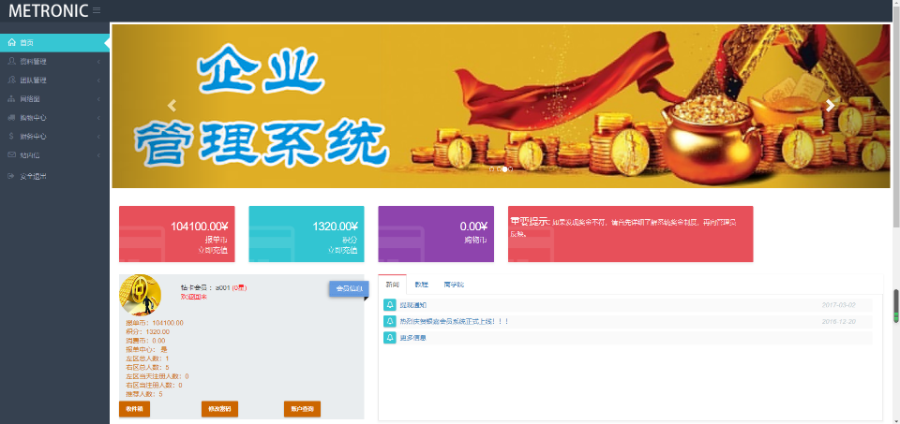
Task: Select the third banner carousel indicator dot
Action: 505,169
